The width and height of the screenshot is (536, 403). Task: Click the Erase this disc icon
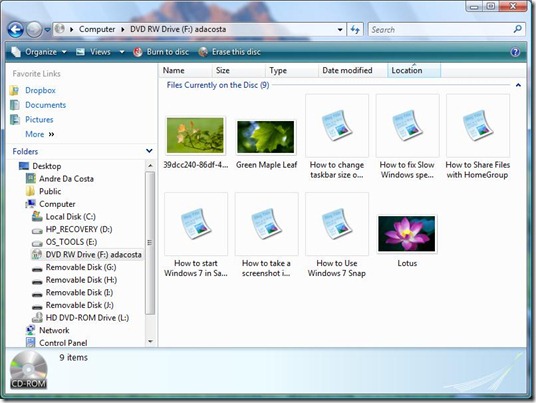[x=203, y=52]
